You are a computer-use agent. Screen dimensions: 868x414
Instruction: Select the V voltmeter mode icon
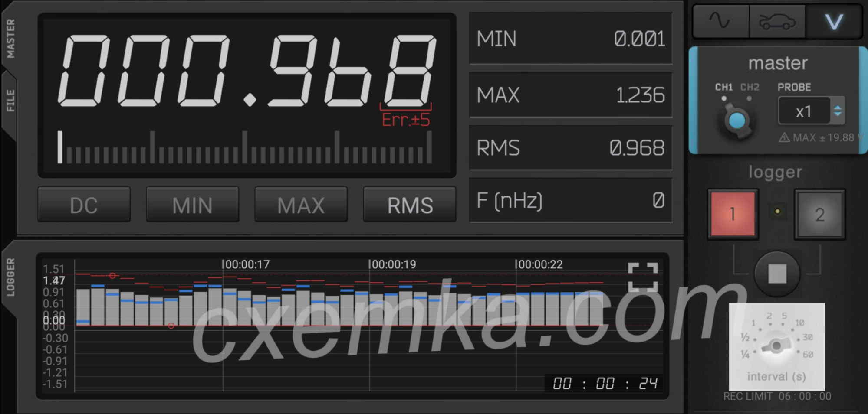(834, 22)
